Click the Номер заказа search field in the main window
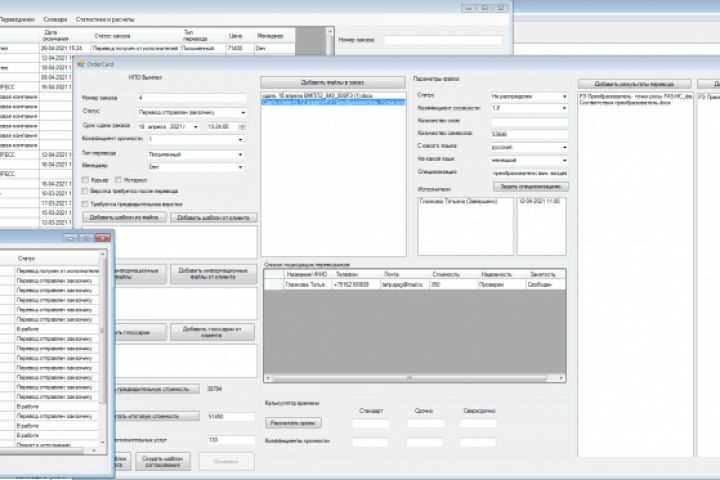The height and width of the screenshot is (480, 720). point(443,40)
